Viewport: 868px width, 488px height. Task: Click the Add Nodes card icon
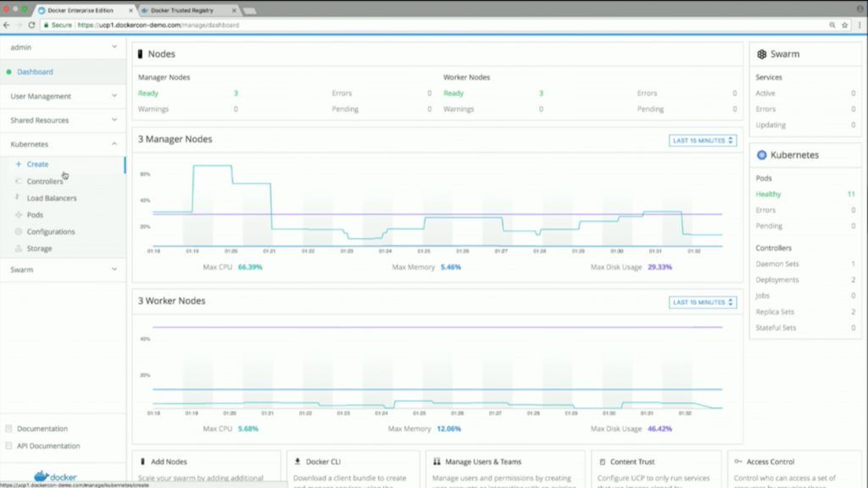tap(142, 462)
